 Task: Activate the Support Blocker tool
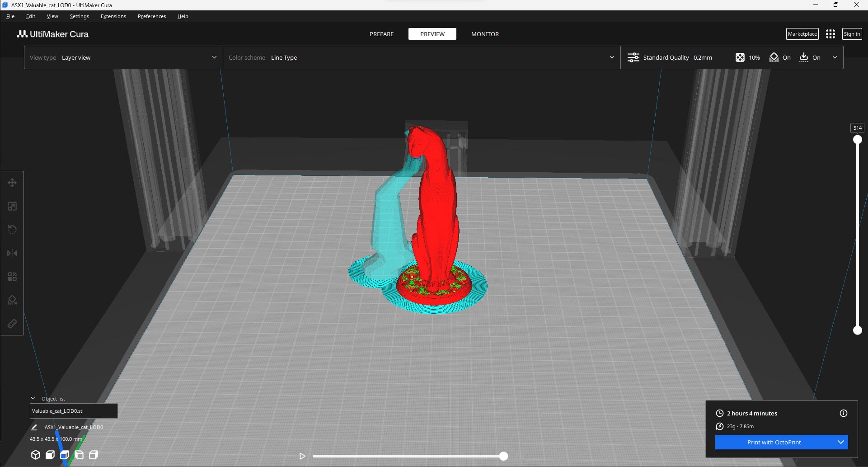[x=12, y=300]
